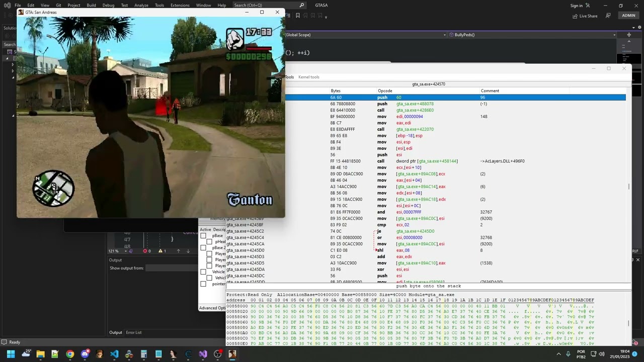Toggle the nested Vehicle child checkbox

pos(209,278)
